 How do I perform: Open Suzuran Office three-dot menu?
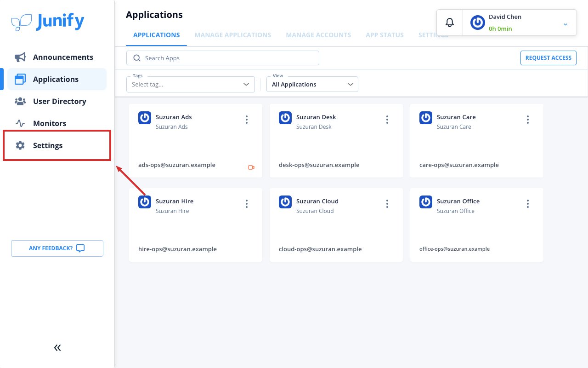click(x=528, y=204)
